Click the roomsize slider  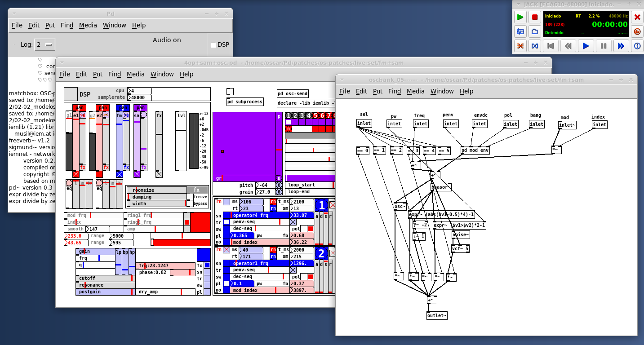point(156,190)
